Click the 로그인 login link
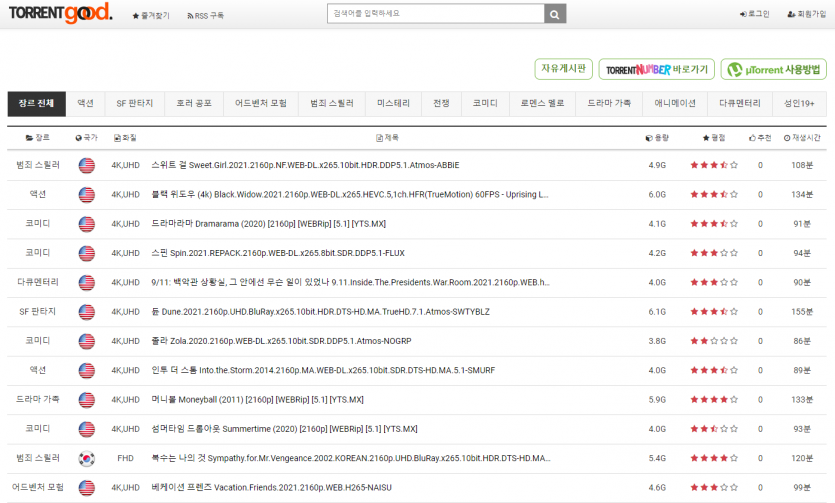 tap(754, 14)
